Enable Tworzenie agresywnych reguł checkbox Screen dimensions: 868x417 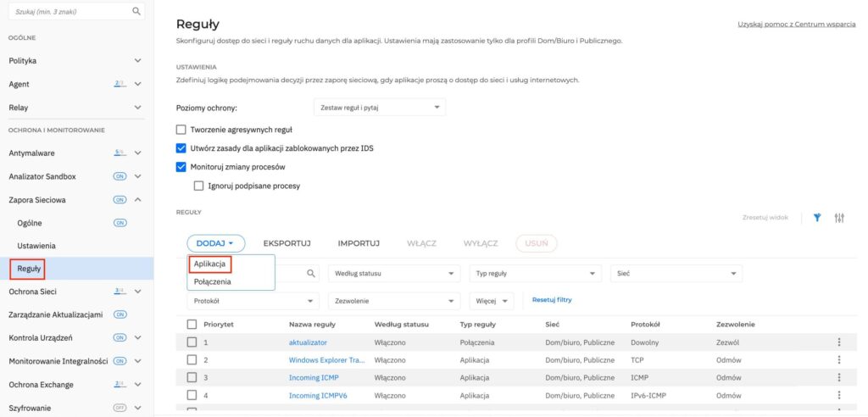(181, 130)
